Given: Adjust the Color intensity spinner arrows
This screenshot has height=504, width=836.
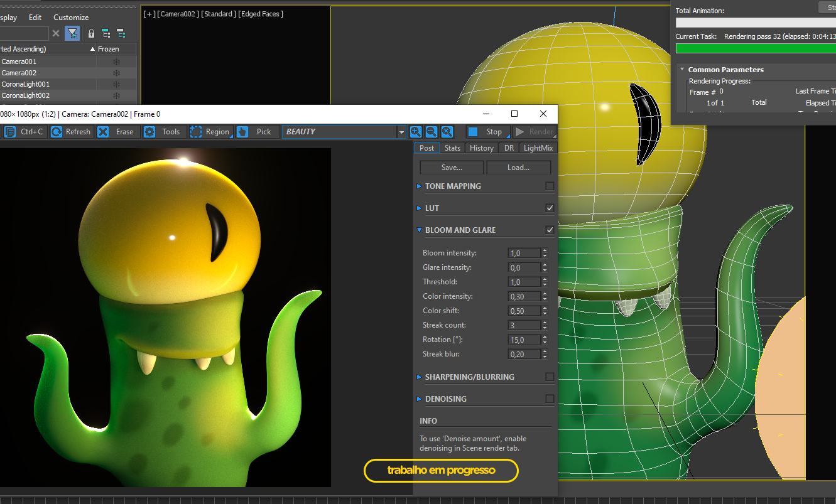Looking at the screenshot, I should 545,296.
